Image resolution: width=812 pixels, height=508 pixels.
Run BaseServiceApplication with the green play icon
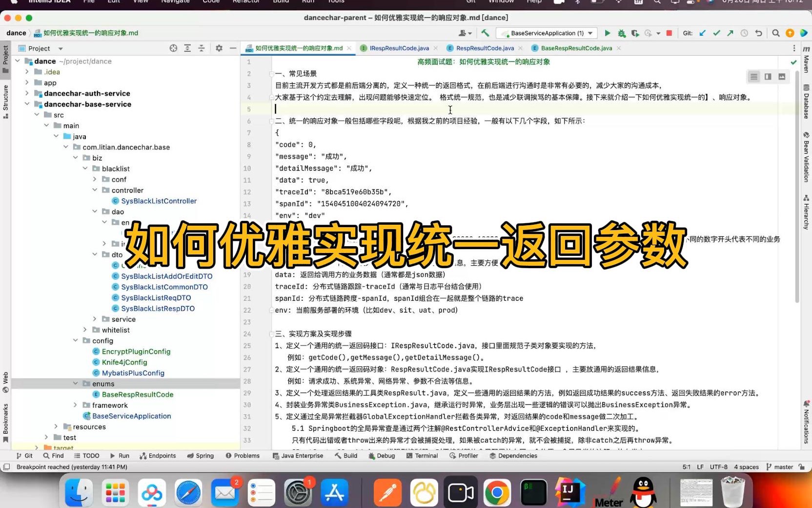(608, 33)
